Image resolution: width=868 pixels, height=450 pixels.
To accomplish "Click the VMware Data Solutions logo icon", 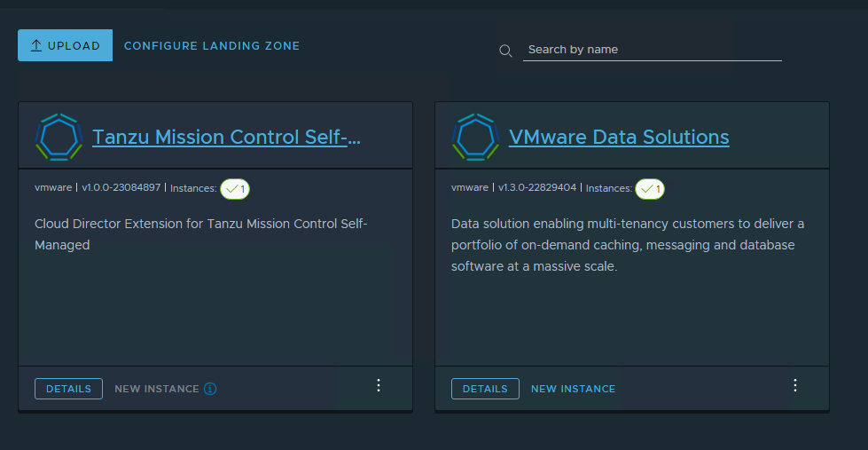I will (x=475, y=137).
